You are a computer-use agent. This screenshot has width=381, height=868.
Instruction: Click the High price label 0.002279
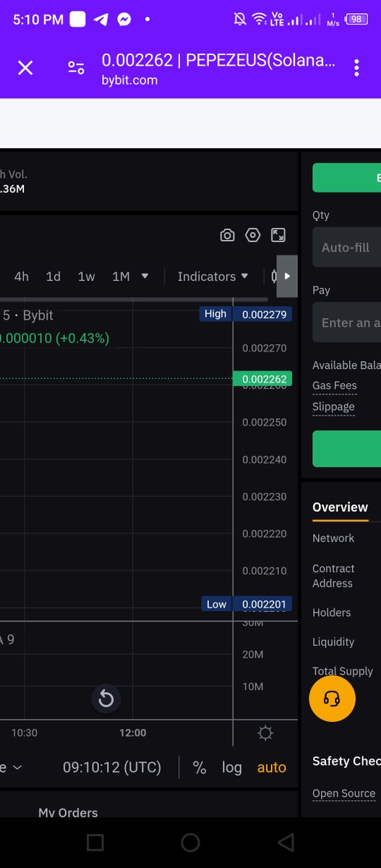click(246, 314)
